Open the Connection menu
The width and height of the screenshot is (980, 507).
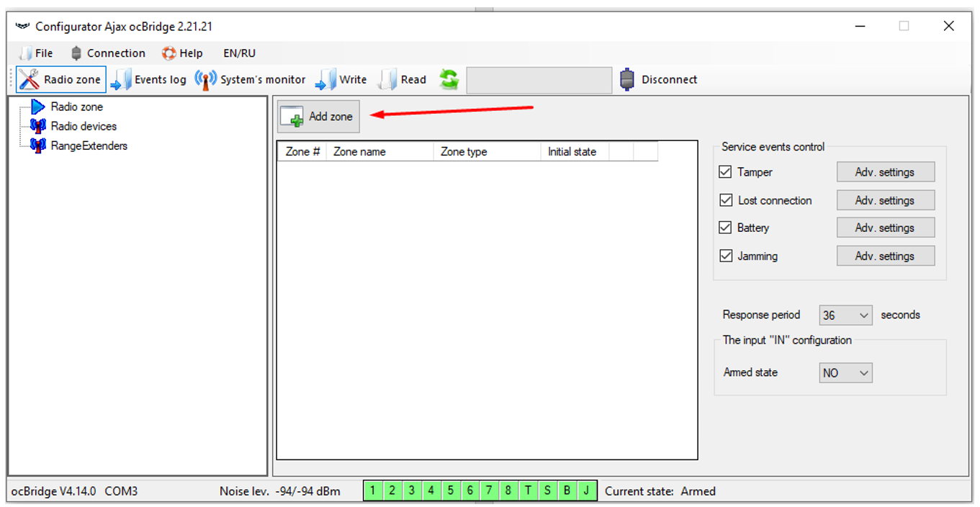click(x=108, y=53)
